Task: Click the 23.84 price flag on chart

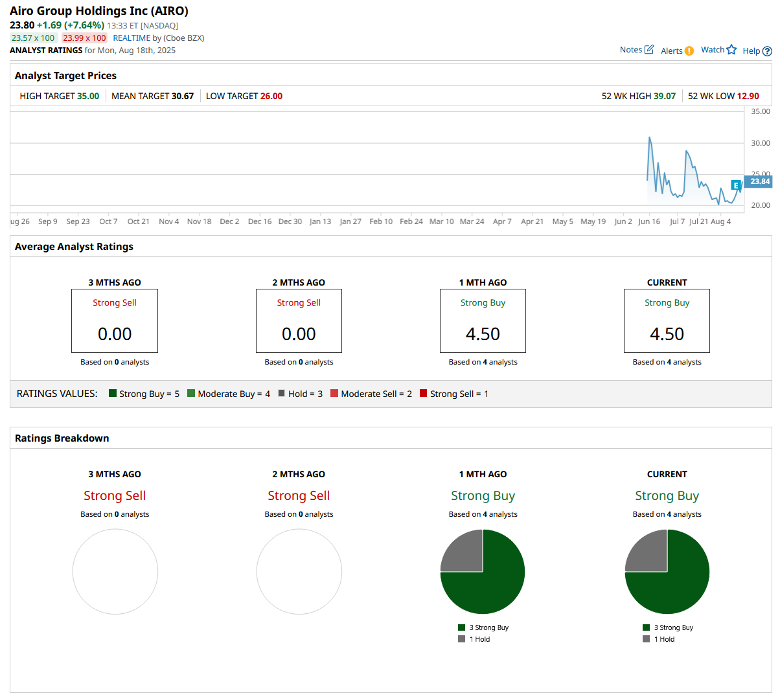Action: 759,181
